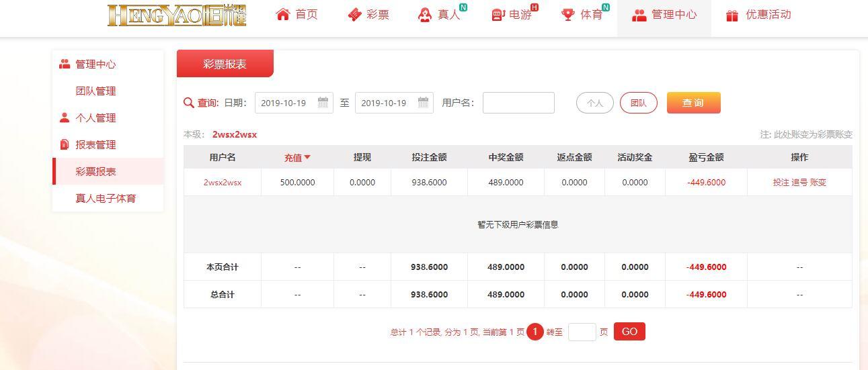Click 本级 user 2wsx2wsx breadcrumb link
This screenshot has height=370, width=868.
[x=235, y=134]
